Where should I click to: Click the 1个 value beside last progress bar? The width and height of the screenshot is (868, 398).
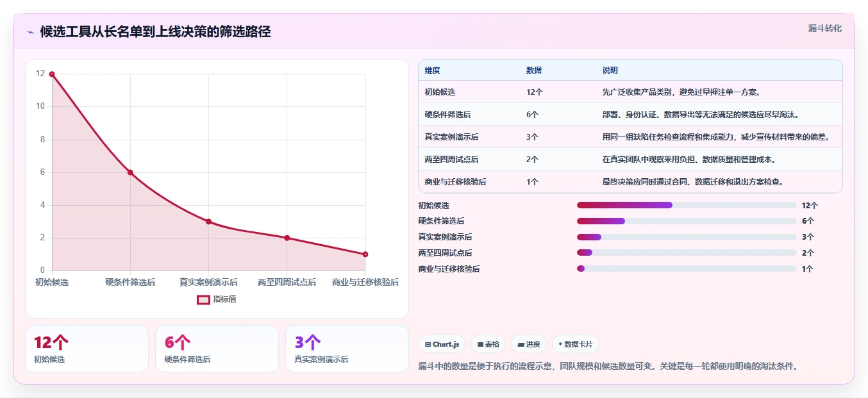point(808,269)
